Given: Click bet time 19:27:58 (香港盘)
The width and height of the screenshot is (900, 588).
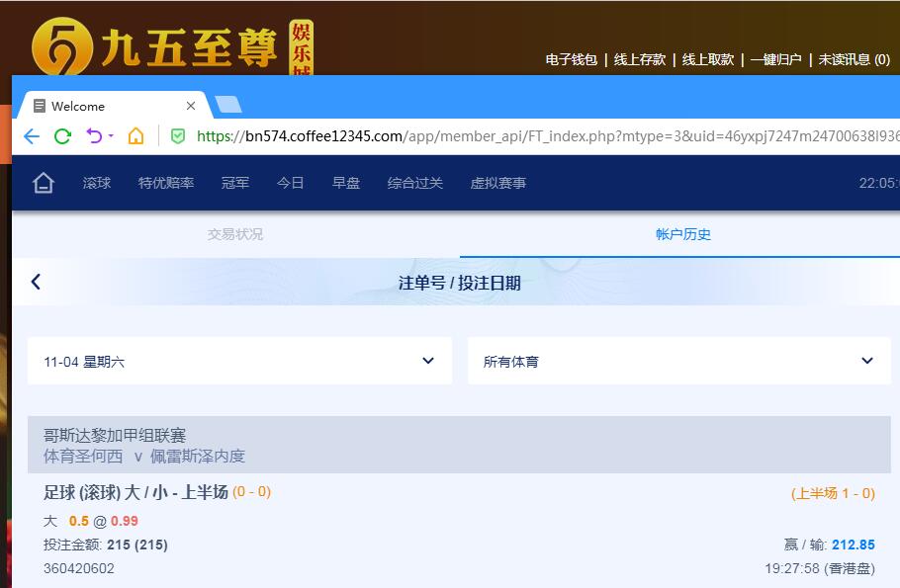Looking at the screenshot, I should tap(820, 568).
